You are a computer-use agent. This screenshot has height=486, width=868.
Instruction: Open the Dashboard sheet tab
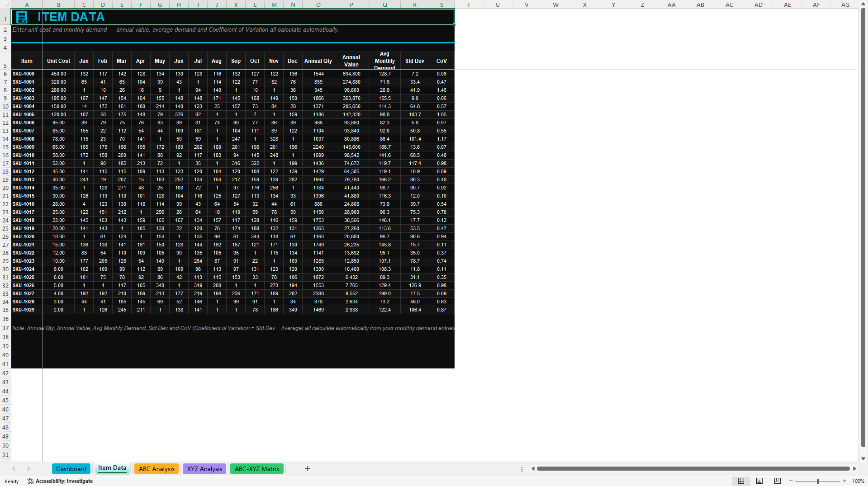tap(71, 469)
